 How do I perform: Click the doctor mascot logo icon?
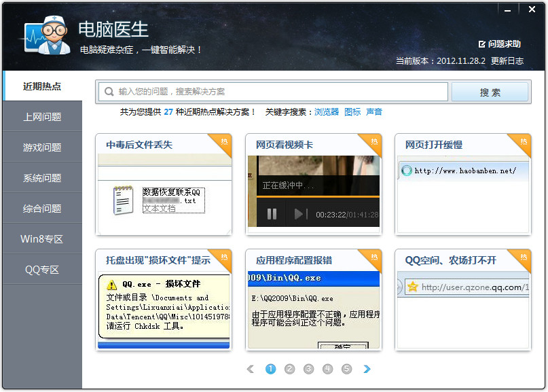pos(48,35)
